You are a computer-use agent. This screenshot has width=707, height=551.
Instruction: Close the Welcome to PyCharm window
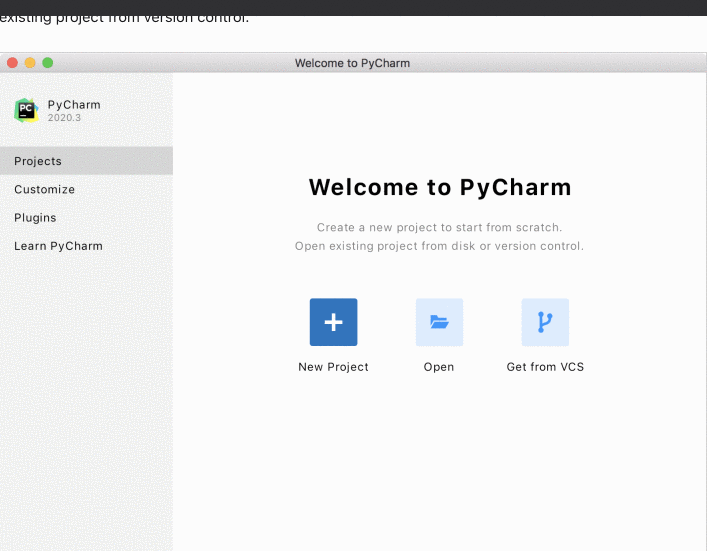click(13, 63)
